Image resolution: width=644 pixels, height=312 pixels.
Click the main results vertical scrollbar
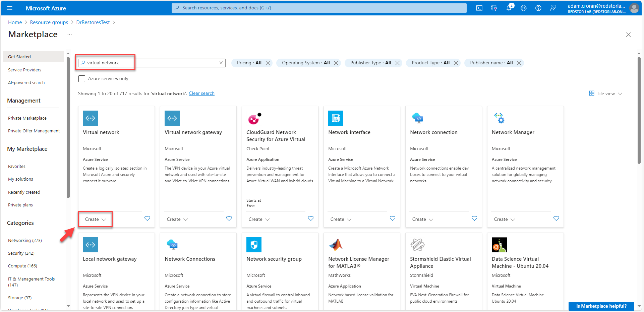639,111
